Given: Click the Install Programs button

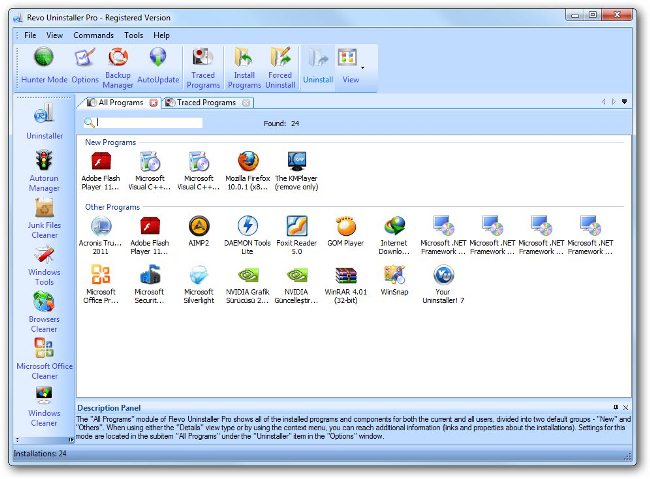Looking at the screenshot, I should 244,66.
